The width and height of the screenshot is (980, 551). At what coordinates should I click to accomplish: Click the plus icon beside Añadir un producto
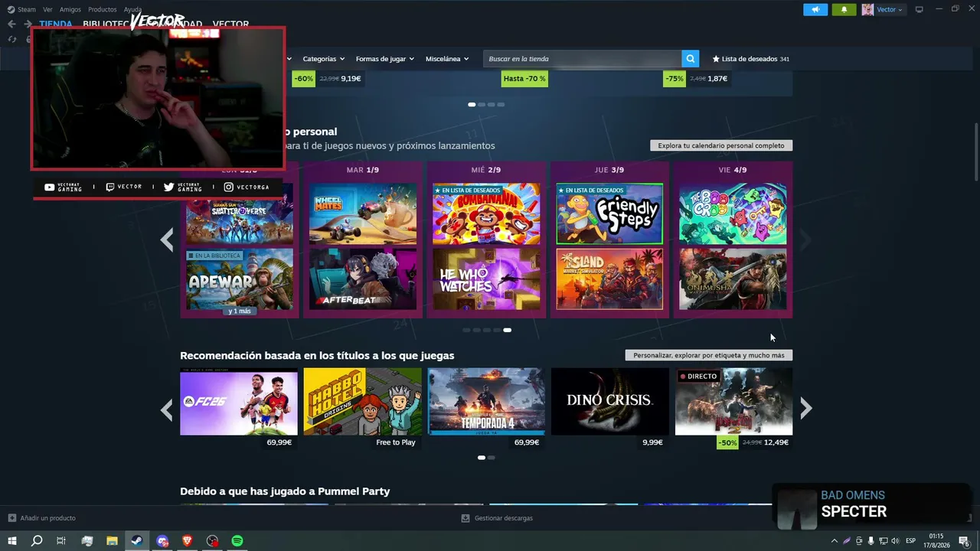point(11,518)
